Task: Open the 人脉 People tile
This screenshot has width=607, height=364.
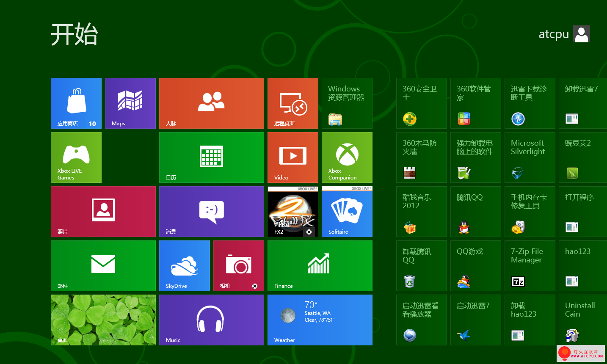Action: click(211, 103)
